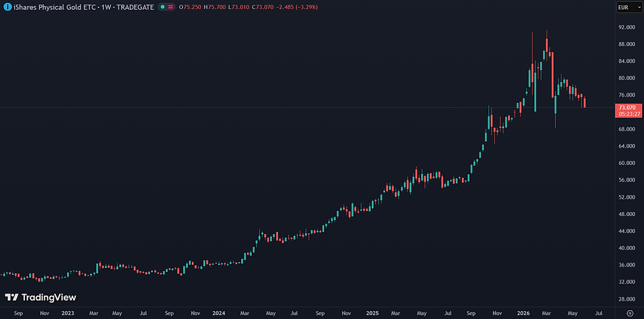This screenshot has height=319, width=644.
Task: Select the high value H75.700
Action: 215,7
